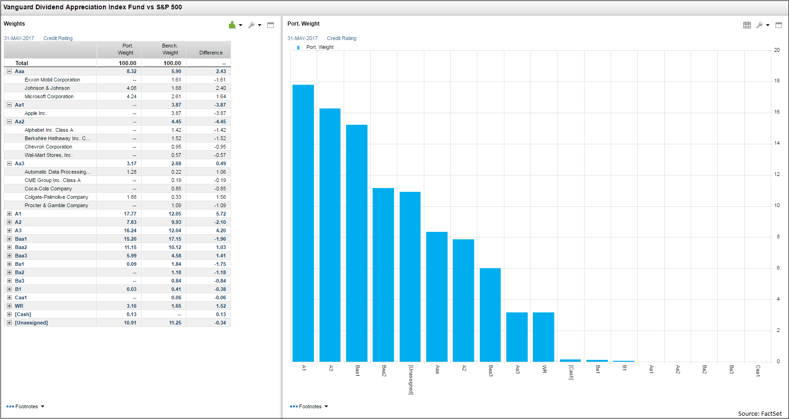
Task: Collapse the Aa3 rating group
Action: coord(9,163)
